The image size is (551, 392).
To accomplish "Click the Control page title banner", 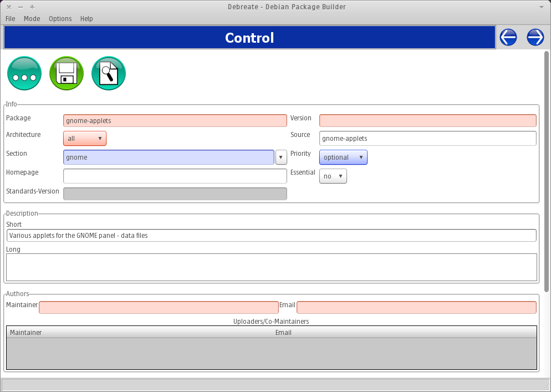I will 249,38.
